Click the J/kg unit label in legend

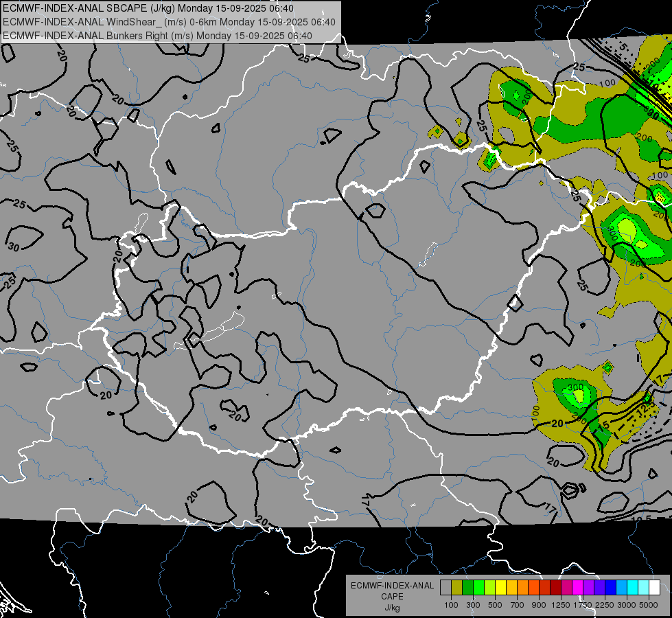[392, 608]
